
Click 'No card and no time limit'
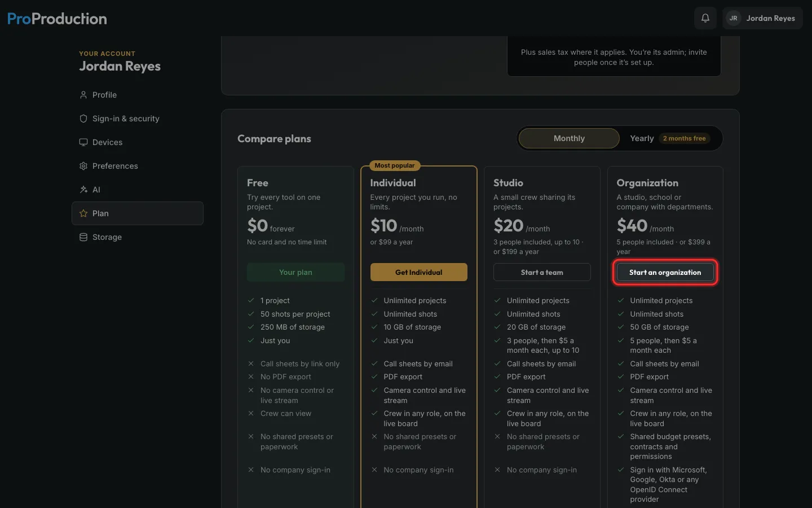click(287, 242)
